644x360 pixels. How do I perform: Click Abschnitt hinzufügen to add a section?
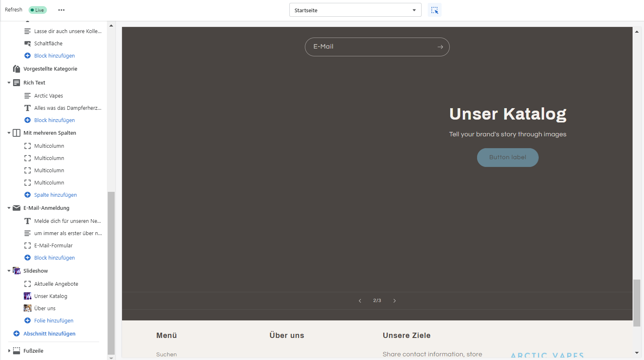click(49, 334)
